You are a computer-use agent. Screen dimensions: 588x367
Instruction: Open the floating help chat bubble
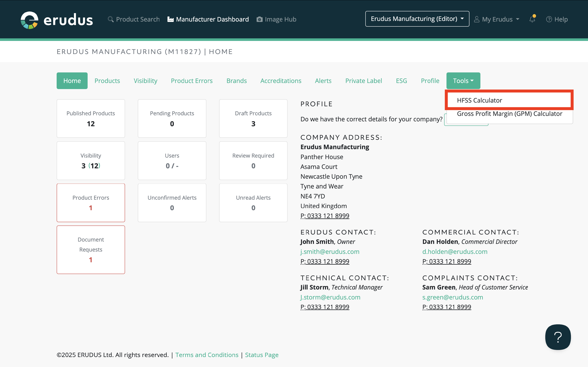(x=558, y=337)
